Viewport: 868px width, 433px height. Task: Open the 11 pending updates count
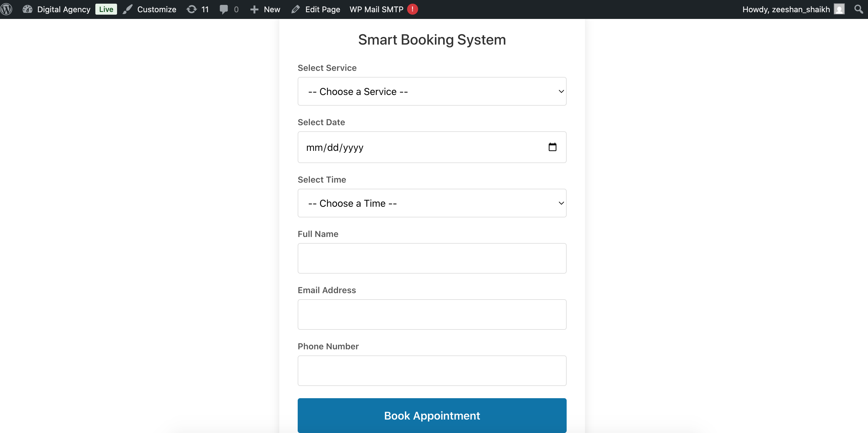(x=205, y=9)
